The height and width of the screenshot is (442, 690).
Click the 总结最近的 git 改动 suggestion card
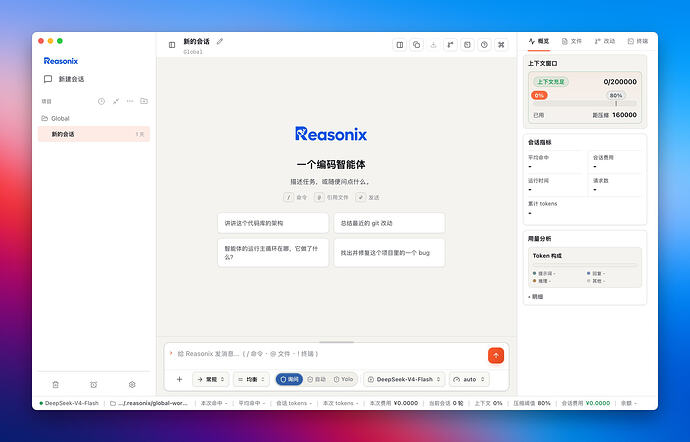click(389, 223)
